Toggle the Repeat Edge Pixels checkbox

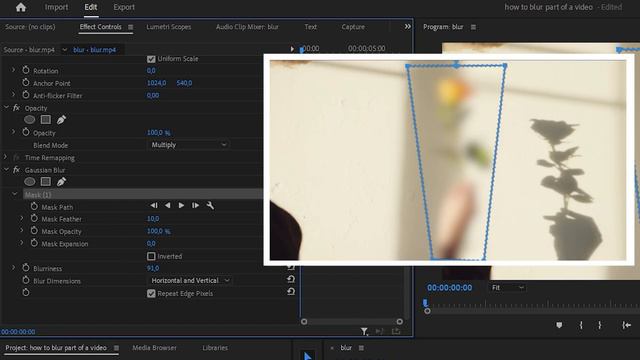click(x=151, y=293)
